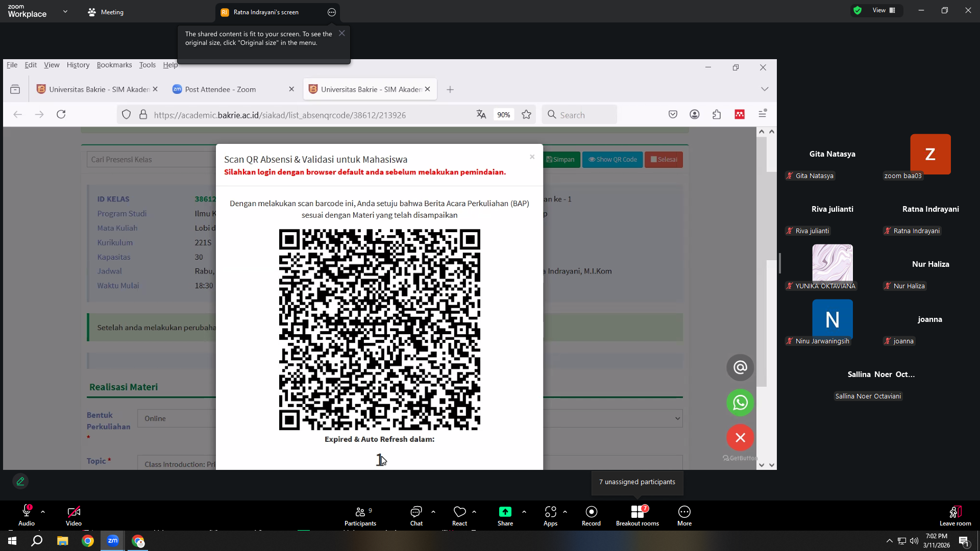The height and width of the screenshot is (551, 980).
Task: Open the recent browsing tab view icon
Action: click(15, 89)
